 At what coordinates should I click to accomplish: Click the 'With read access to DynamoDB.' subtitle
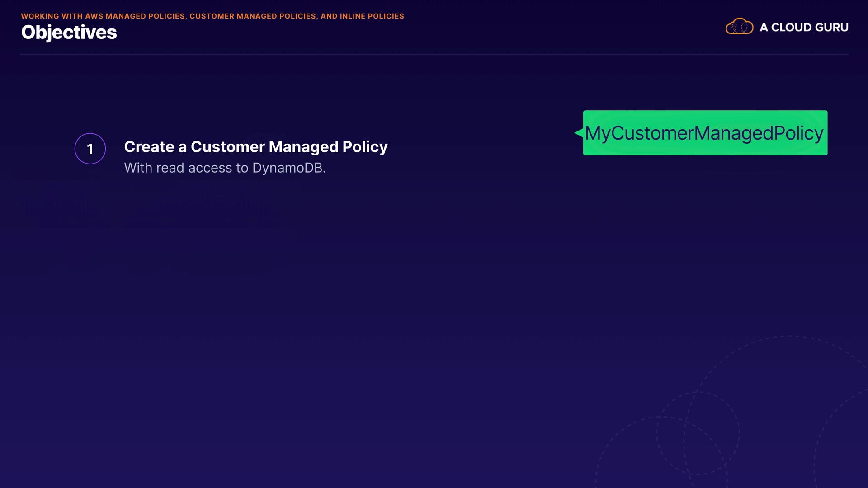pyautogui.click(x=225, y=168)
